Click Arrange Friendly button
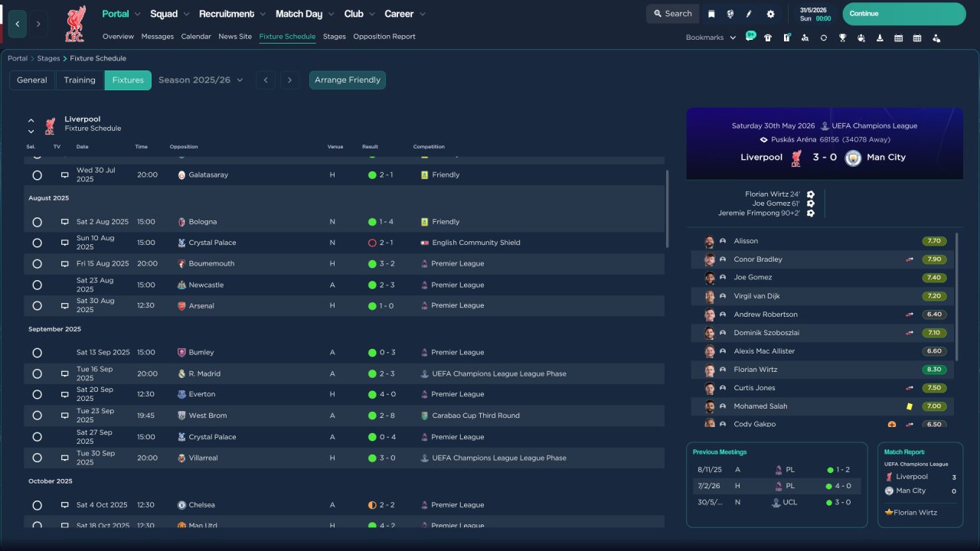 348,80
